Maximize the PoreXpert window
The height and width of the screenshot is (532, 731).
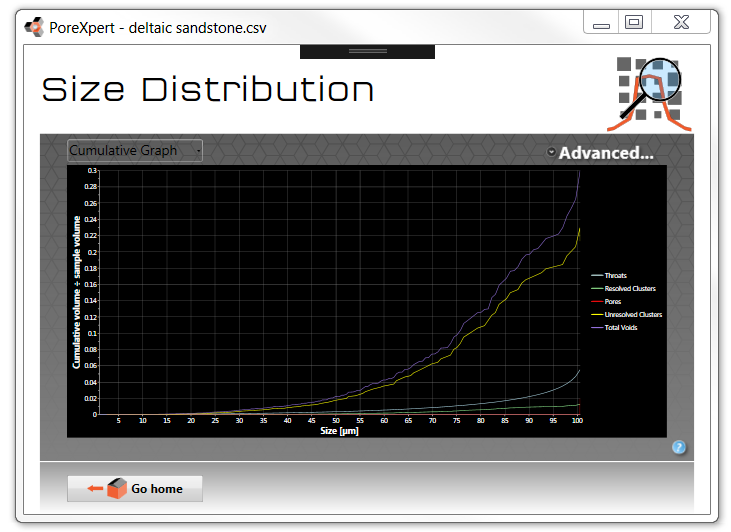(x=633, y=22)
